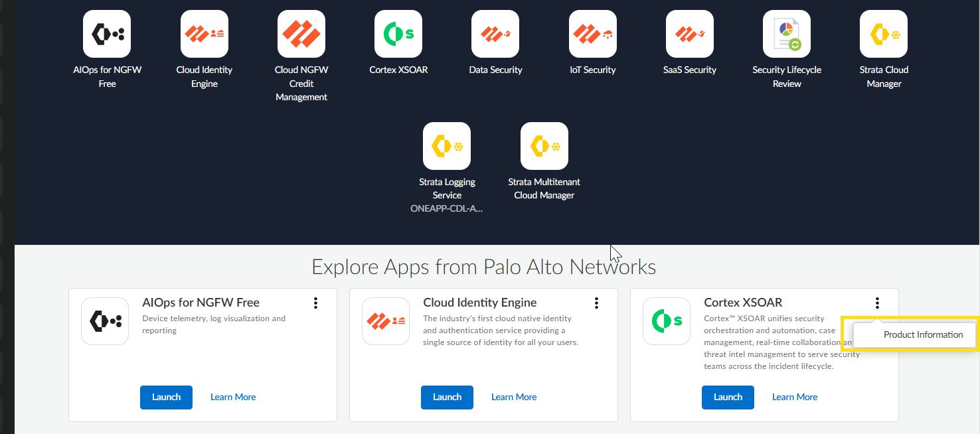This screenshot has height=434, width=980.
Task: Open the AIOps for NGFW Free app icon
Action: click(x=107, y=34)
